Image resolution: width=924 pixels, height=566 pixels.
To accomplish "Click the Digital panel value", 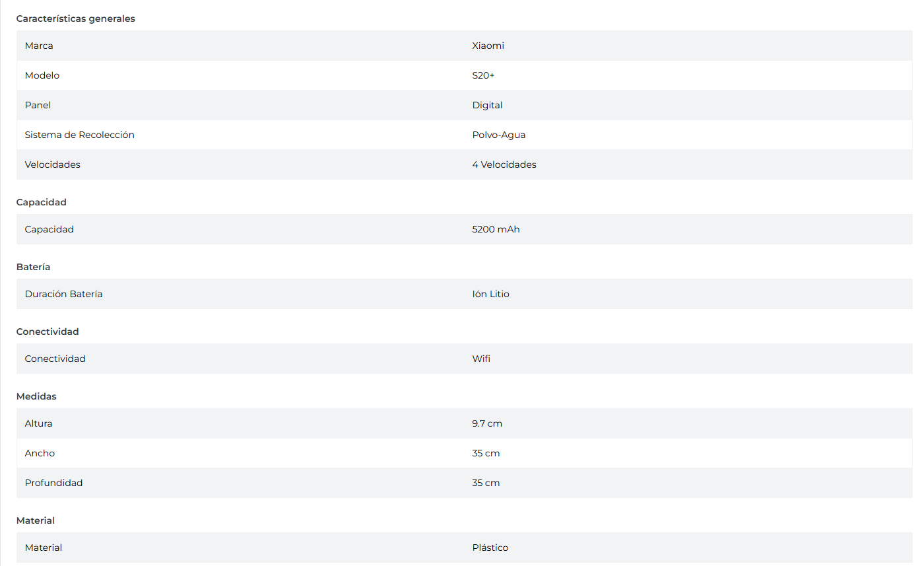I will pos(487,105).
